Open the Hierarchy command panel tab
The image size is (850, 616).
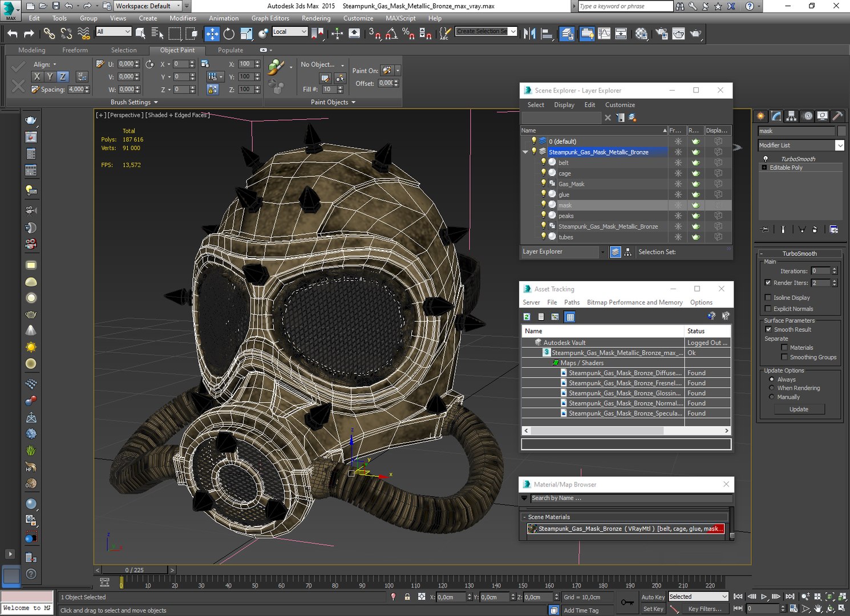[791, 116]
